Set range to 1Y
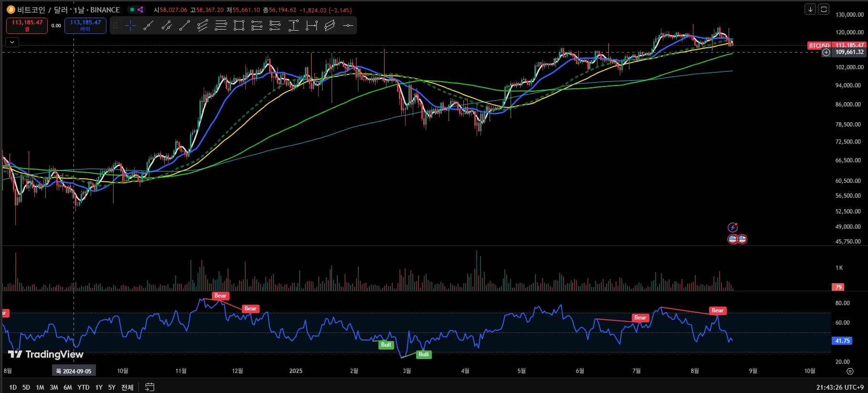 [x=99, y=387]
